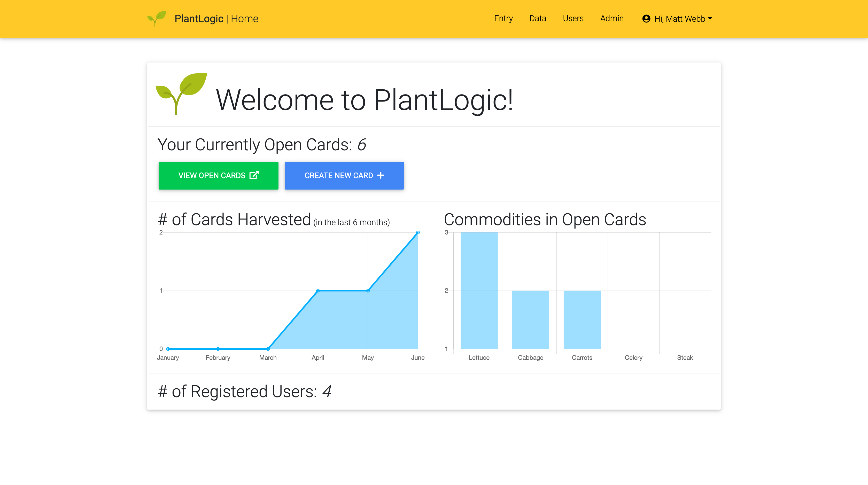Viewport: 868px width, 485px height.
Task: Click the large sprout icon beside Welcome heading
Action: 181,94
